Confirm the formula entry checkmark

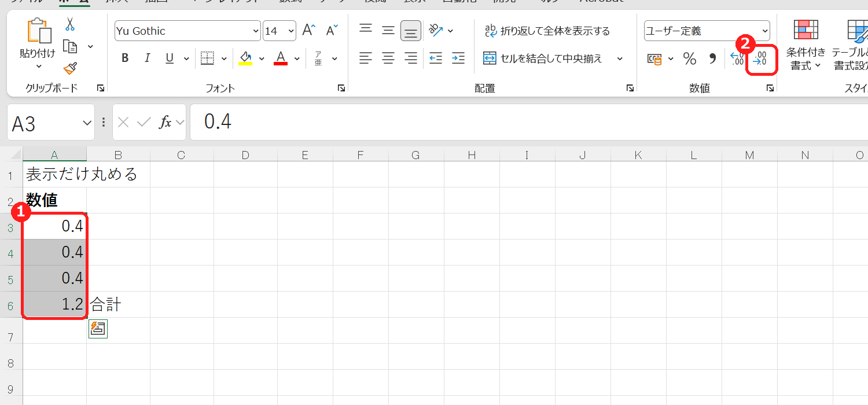coord(144,122)
